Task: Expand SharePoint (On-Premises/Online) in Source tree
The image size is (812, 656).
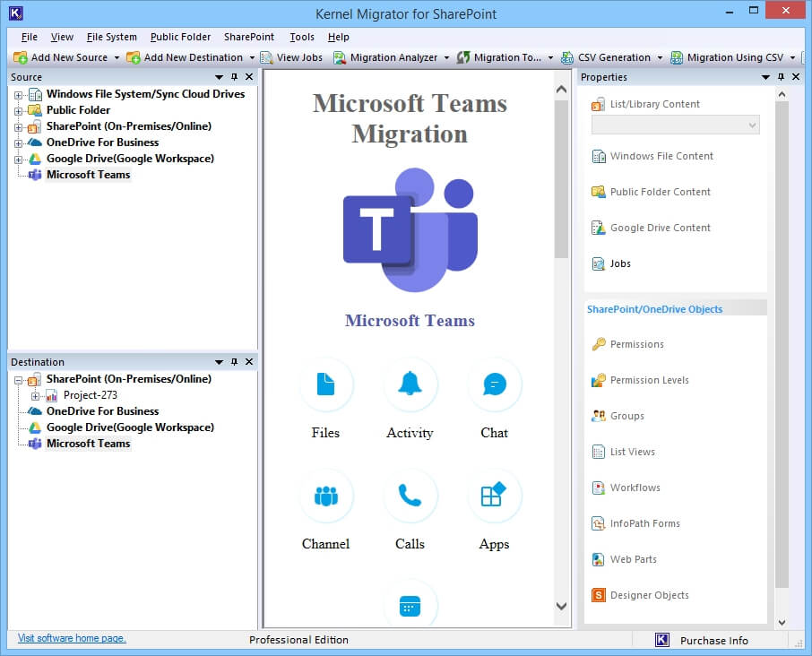Action: 18,127
